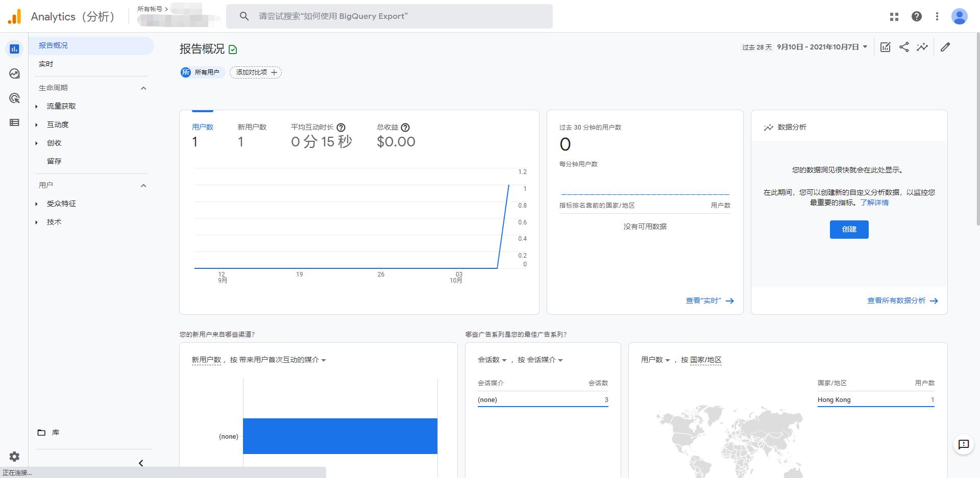Open the Explore section in the left rail
This screenshot has height=478, width=980.
[14, 73]
